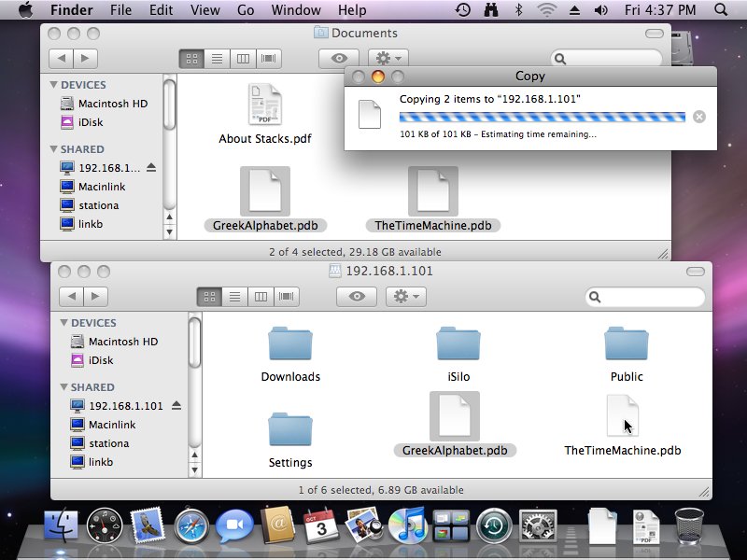Open Safari from the Dock
This screenshot has height=560, width=747.
[190, 527]
